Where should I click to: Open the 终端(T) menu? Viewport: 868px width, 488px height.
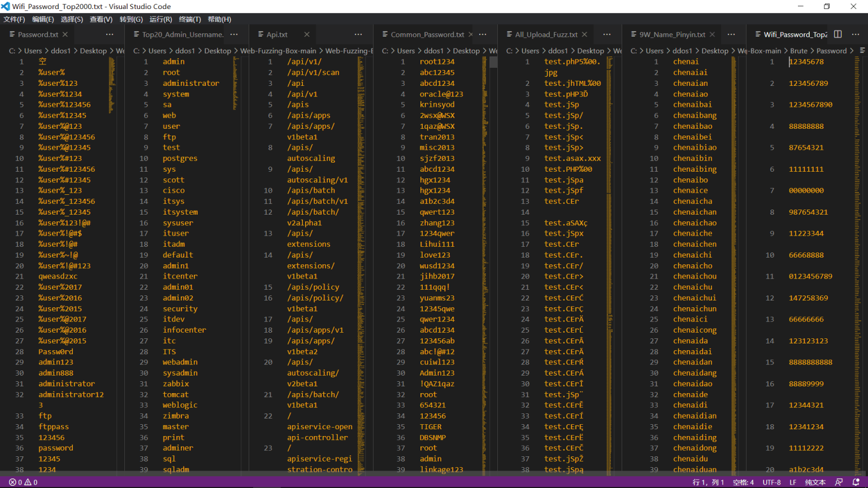click(189, 19)
